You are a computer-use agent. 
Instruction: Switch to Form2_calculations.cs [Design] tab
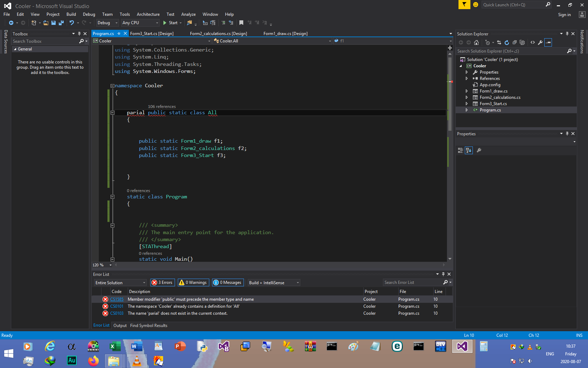click(x=218, y=34)
